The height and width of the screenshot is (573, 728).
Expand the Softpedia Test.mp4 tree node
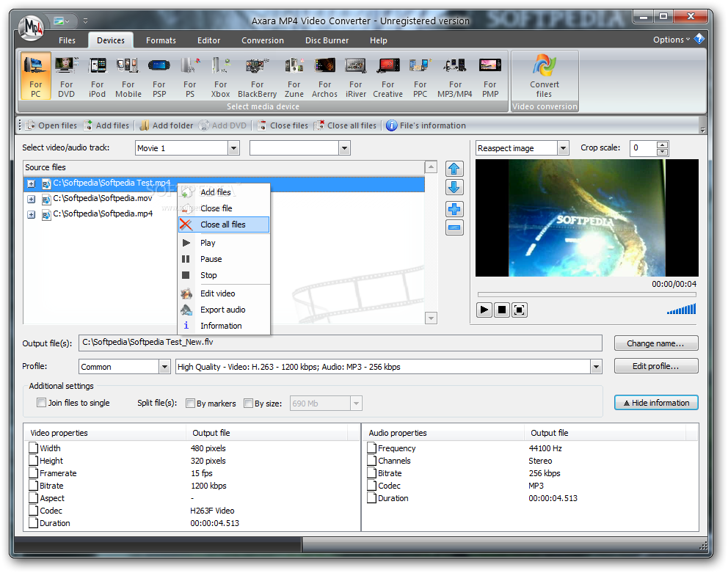coord(31,184)
